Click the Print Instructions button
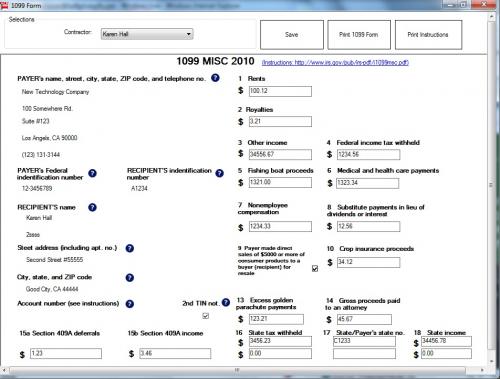Screen dimensions: 500x379 [428, 35]
